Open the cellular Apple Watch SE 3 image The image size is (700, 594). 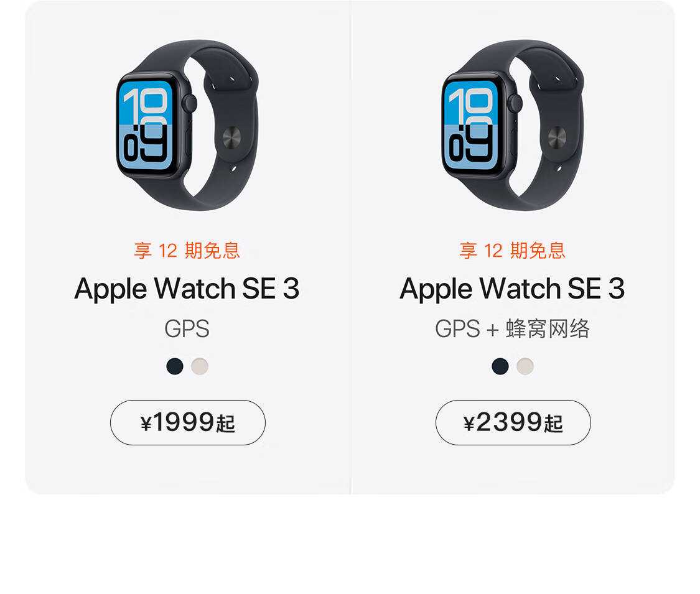click(513, 125)
